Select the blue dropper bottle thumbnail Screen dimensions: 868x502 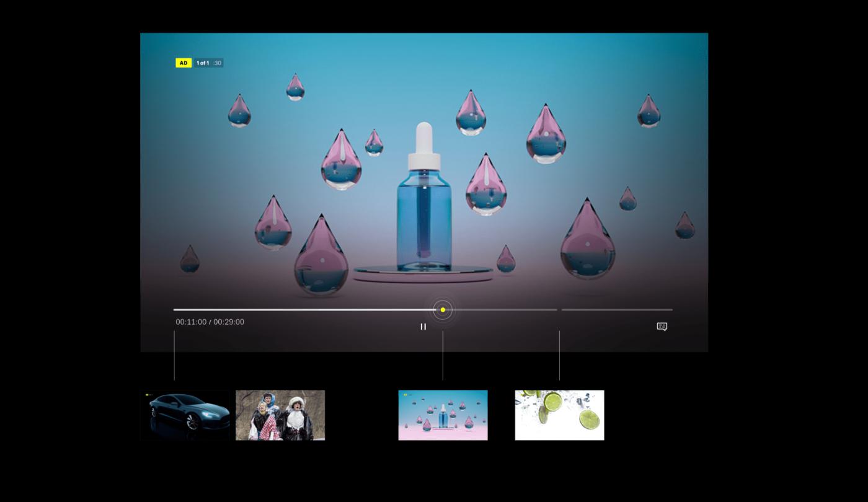443,415
